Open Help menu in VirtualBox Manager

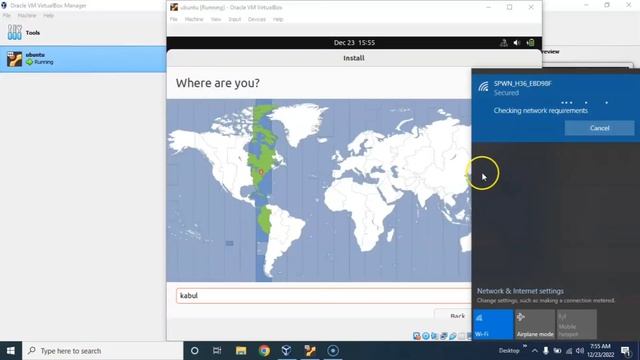(48, 16)
